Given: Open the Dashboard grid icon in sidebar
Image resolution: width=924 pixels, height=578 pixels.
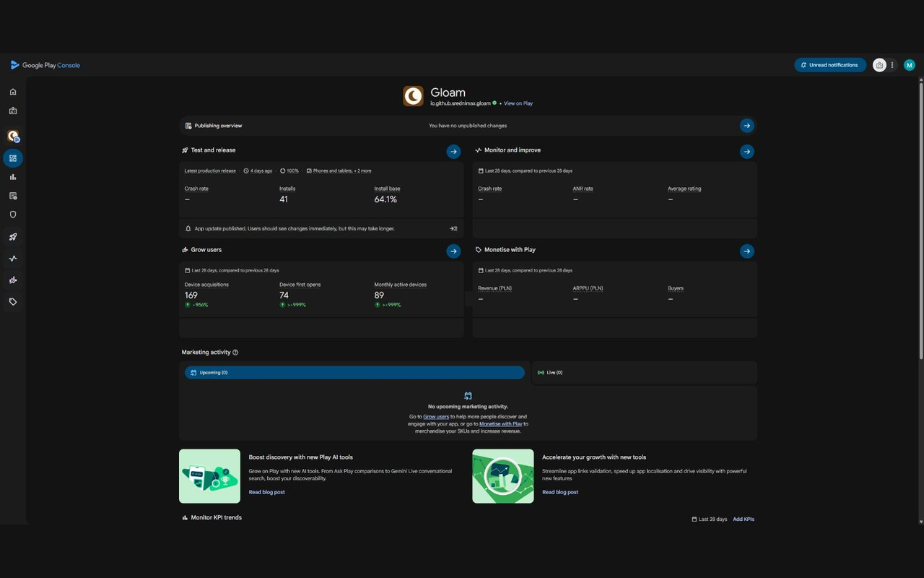Looking at the screenshot, I should coord(13,158).
